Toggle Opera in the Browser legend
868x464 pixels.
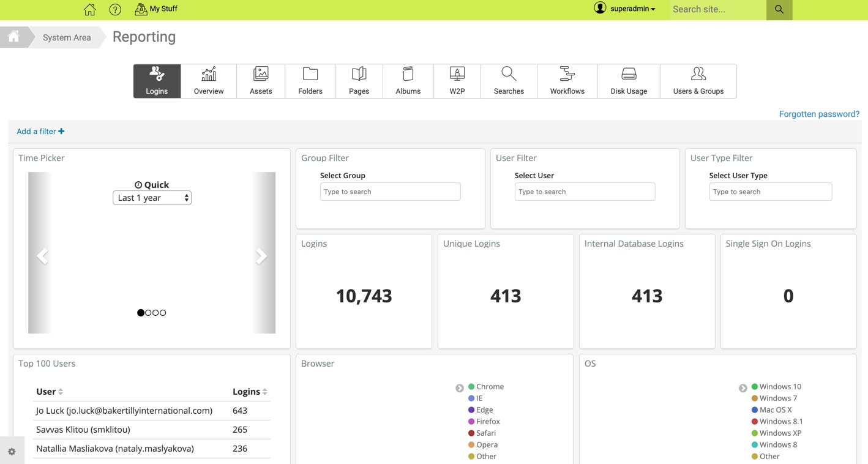click(483, 445)
